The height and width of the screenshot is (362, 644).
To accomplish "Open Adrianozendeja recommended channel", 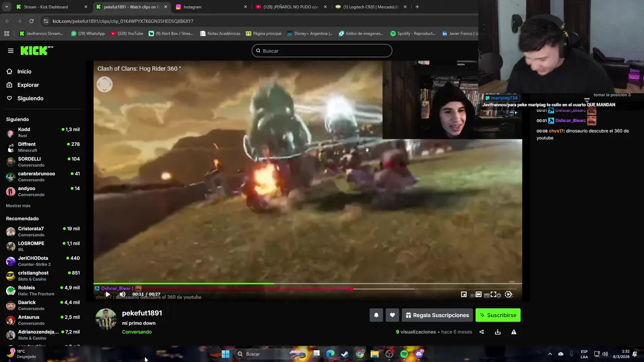I will click(43, 335).
